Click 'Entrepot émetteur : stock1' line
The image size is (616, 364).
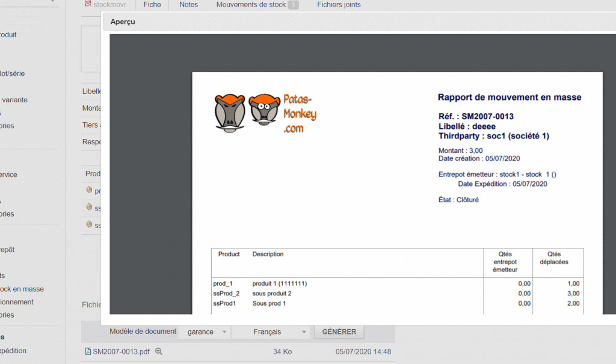497,174
